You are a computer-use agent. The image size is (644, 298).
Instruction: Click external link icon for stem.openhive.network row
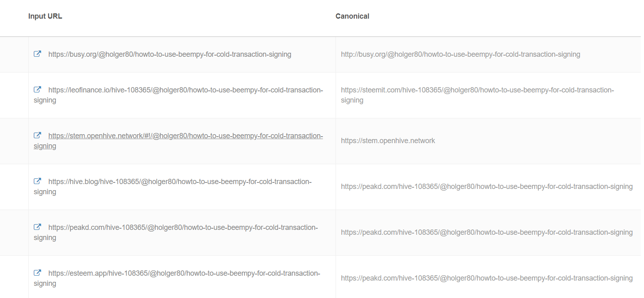(x=37, y=135)
